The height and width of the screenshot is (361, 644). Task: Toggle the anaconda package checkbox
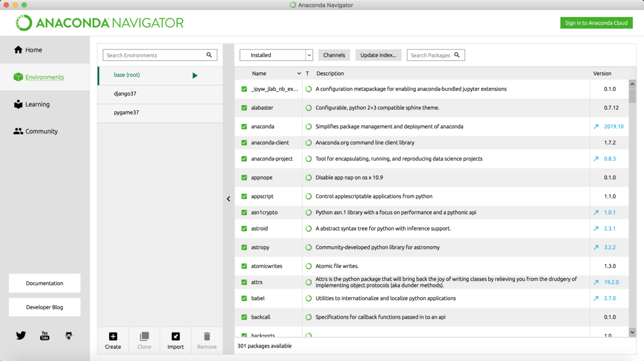(244, 127)
